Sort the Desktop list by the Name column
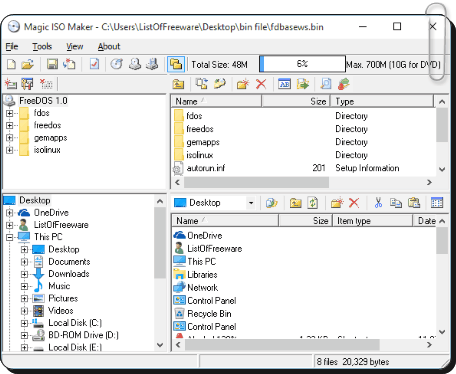This screenshot has height=374, width=456. coord(225,221)
